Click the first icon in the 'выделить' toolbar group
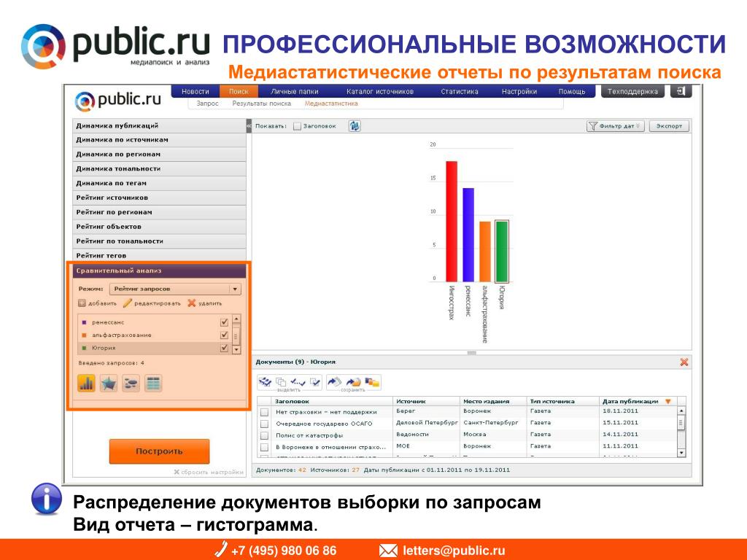Image resolution: width=747 pixels, height=560 pixels. (x=265, y=382)
